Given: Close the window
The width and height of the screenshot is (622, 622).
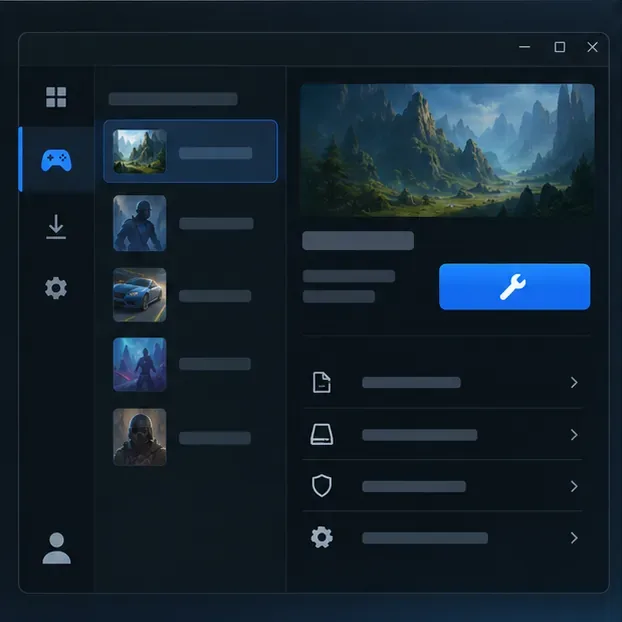Looking at the screenshot, I should click(593, 47).
